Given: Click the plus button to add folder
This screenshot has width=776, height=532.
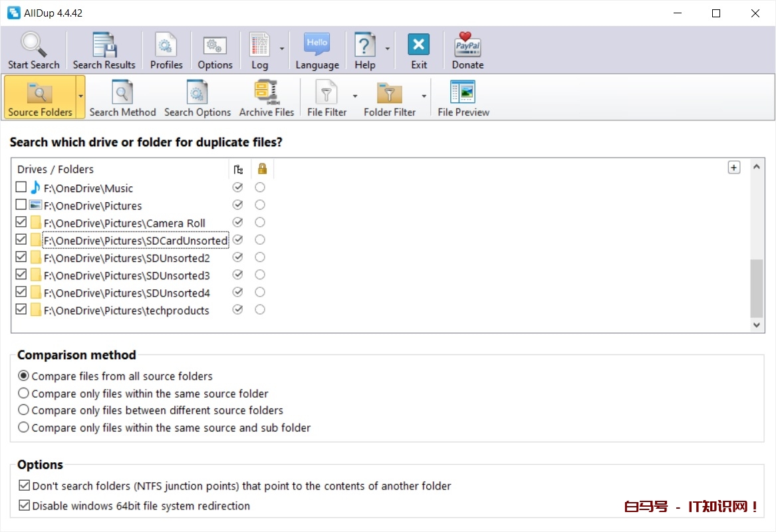Looking at the screenshot, I should point(733,168).
